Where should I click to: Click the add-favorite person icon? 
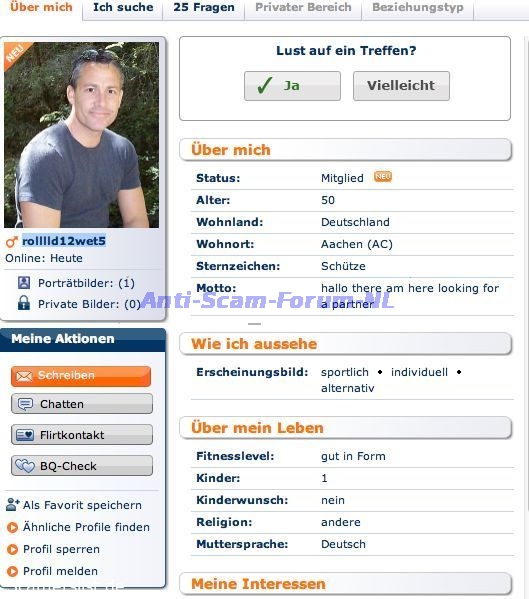[x=13, y=505]
